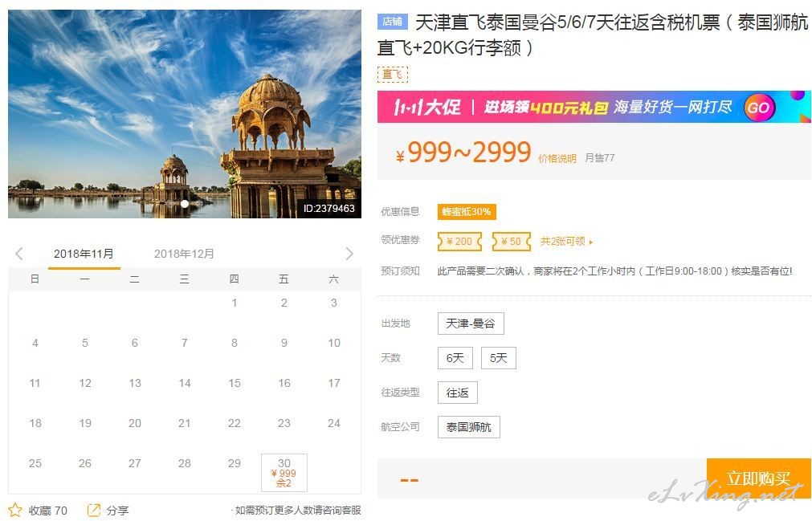Image resolution: width=812 pixels, height=521 pixels.
Task: Click the 月售77 monthly sales text
Action: click(600, 158)
